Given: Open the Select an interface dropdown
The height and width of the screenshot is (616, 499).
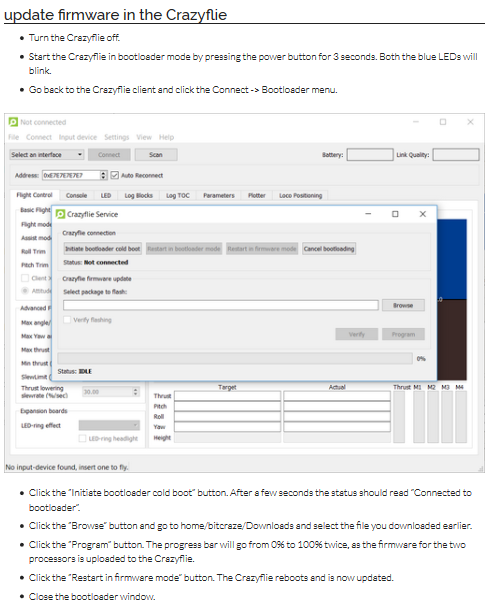Looking at the screenshot, I should tap(47, 155).
